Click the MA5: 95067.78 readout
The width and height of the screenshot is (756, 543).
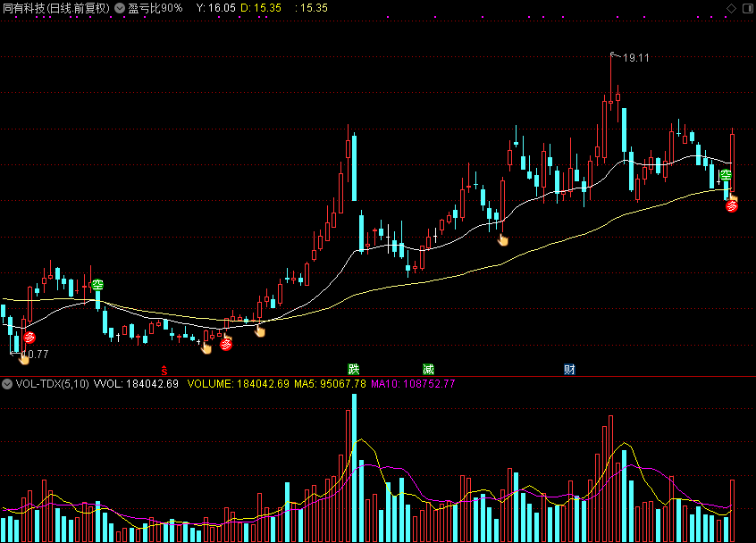331,384
